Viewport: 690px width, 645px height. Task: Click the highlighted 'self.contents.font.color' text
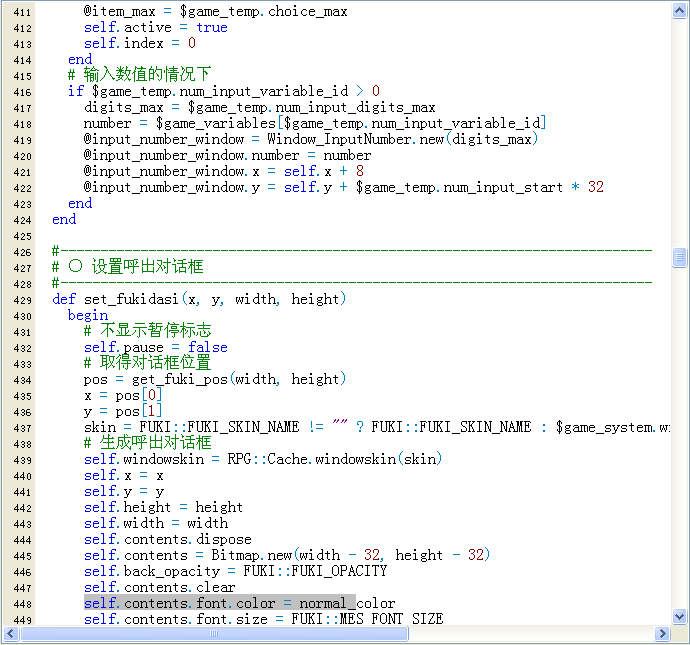[x=180, y=603]
